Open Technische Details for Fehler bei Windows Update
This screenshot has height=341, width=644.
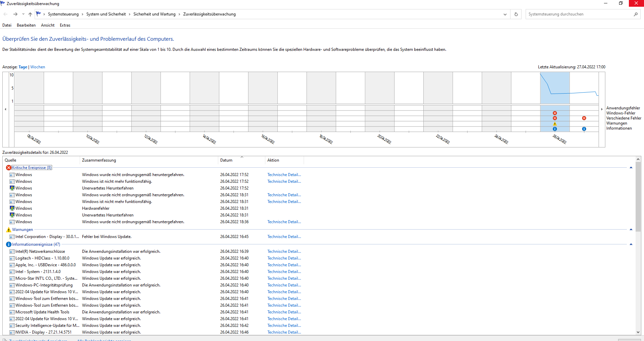click(284, 237)
